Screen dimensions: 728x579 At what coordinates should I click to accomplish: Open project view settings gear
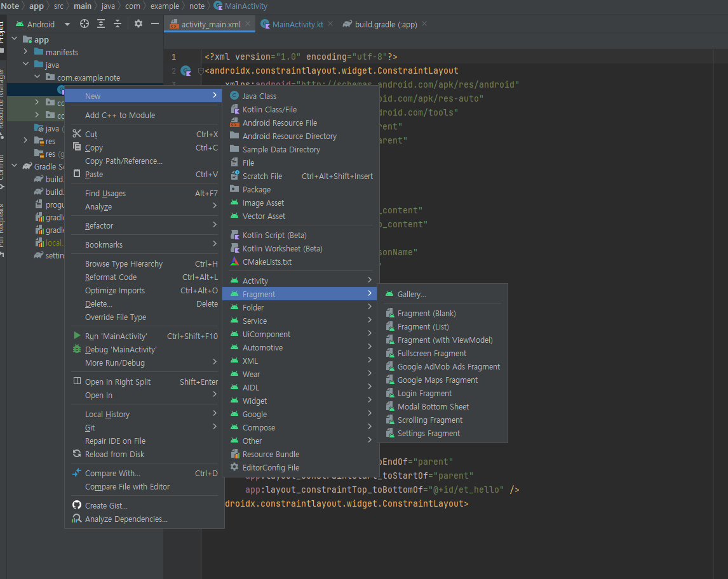click(x=138, y=23)
